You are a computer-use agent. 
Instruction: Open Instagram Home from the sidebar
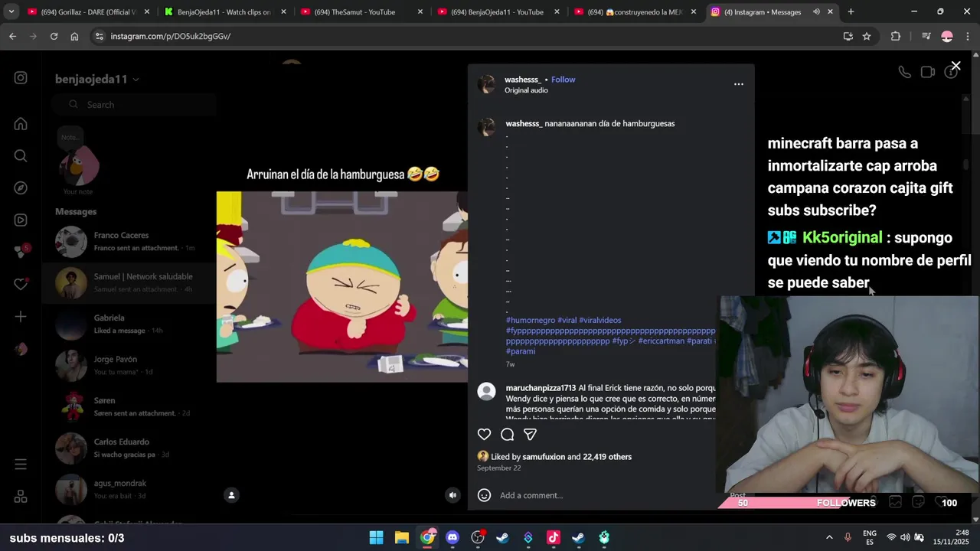point(21,124)
